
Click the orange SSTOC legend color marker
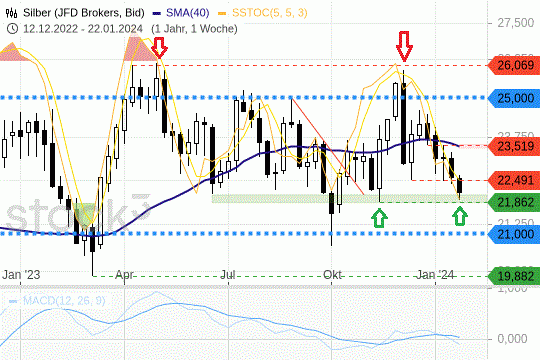[x=222, y=14]
